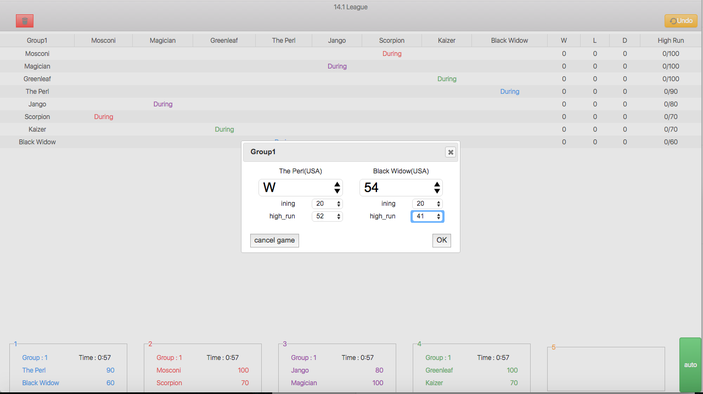The width and height of the screenshot is (703, 394).
Task: Click Black Widow score 60 in table 1
Action: pyautogui.click(x=110, y=383)
